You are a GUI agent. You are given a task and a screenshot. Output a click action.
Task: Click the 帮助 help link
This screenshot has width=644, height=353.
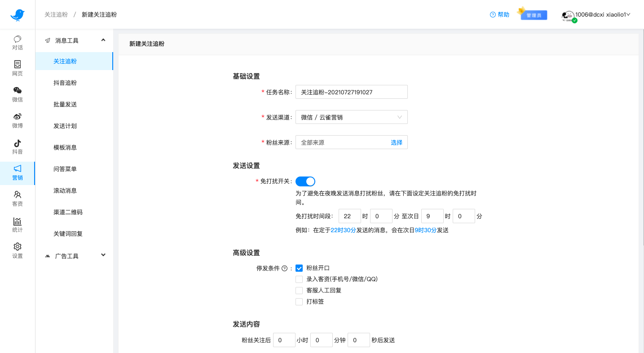pyautogui.click(x=499, y=14)
